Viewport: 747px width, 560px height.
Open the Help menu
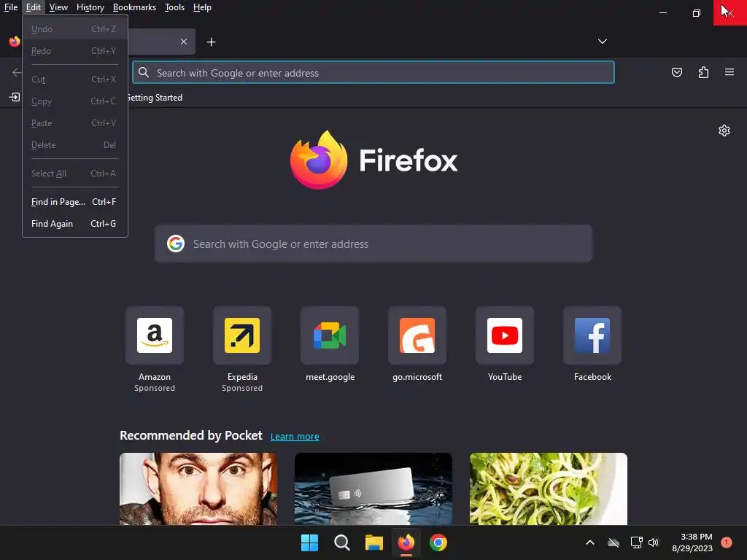tap(202, 7)
